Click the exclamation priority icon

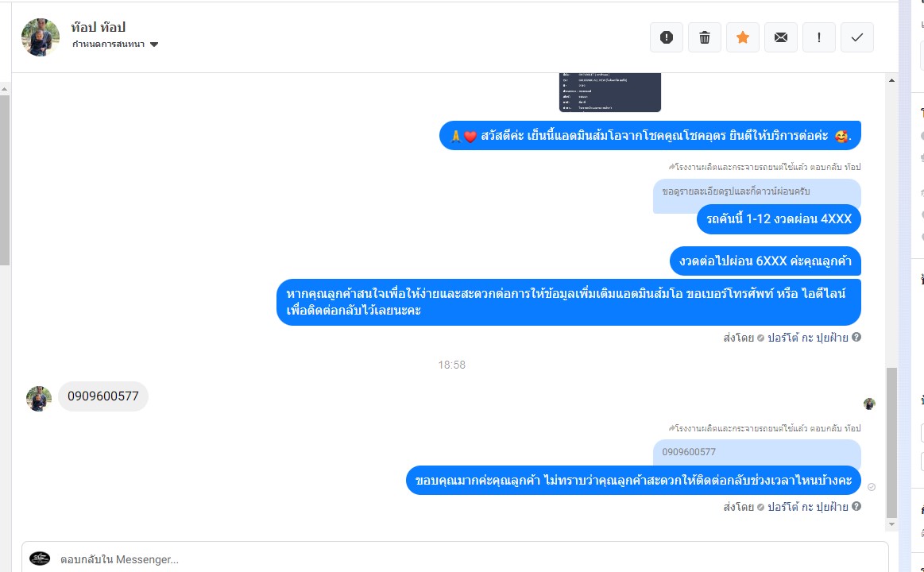[x=819, y=37]
